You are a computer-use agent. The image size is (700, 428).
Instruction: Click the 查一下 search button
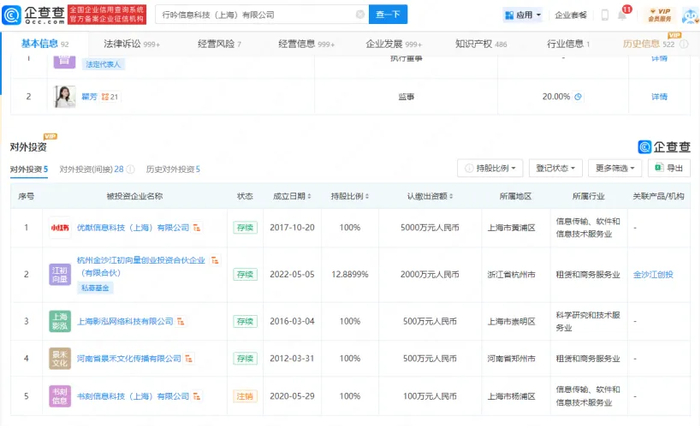click(388, 15)
